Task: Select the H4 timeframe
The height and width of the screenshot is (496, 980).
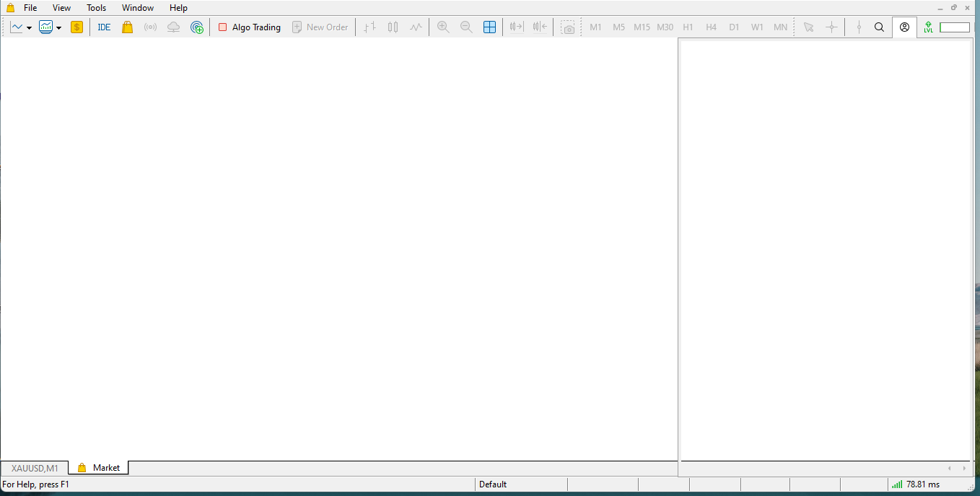Action: pos(711,27)
